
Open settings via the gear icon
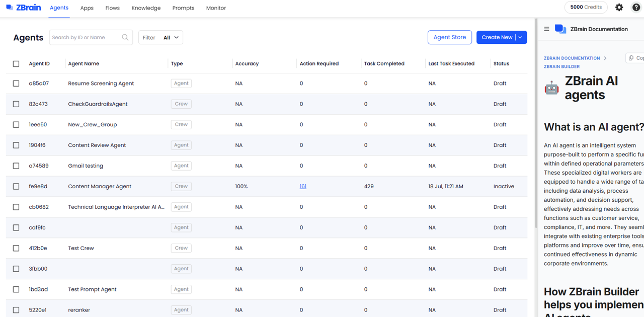pos(619,8)
